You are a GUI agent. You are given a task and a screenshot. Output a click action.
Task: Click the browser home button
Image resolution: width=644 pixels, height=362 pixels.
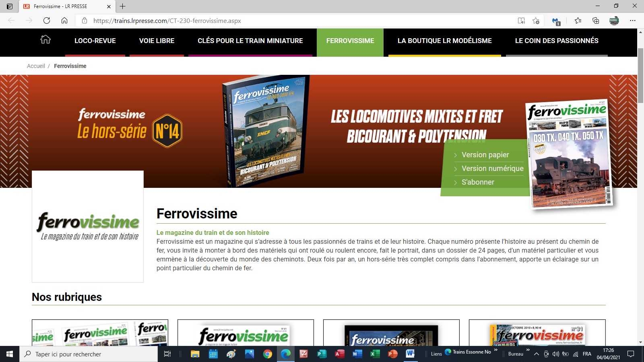coord(64,21)
